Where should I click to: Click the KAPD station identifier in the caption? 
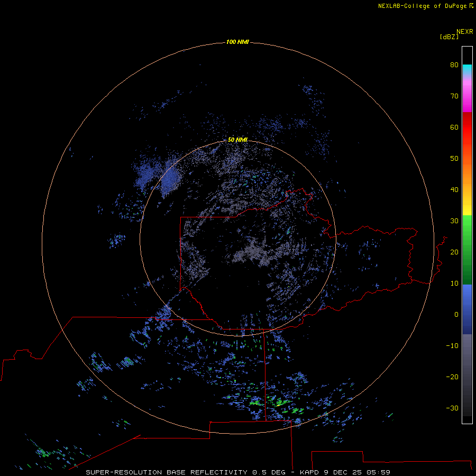point(310,472)
